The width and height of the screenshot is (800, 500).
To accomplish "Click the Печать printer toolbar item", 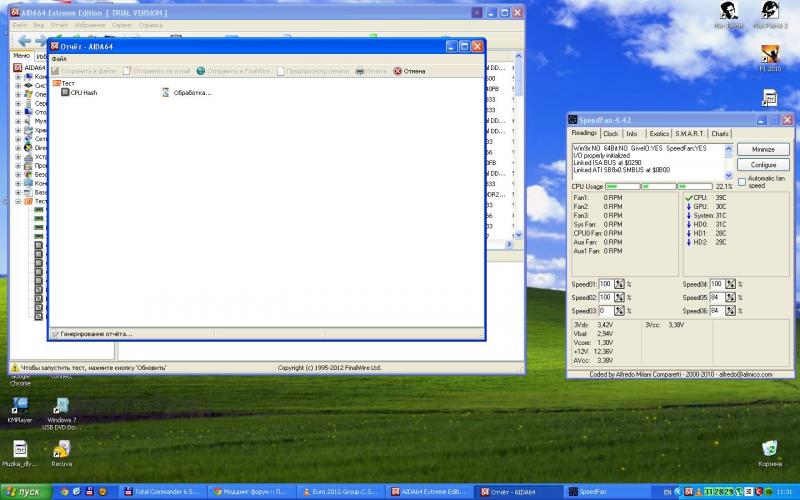I will (371, 71).
